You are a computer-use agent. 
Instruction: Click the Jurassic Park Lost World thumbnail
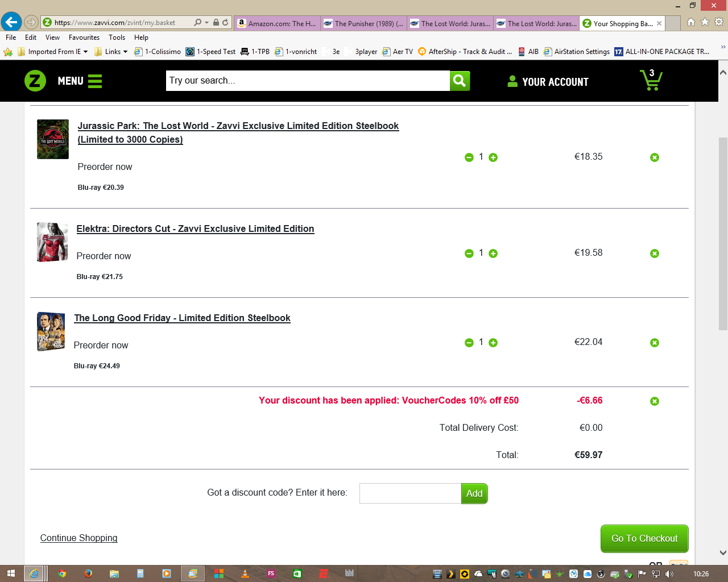pos(53,139)
